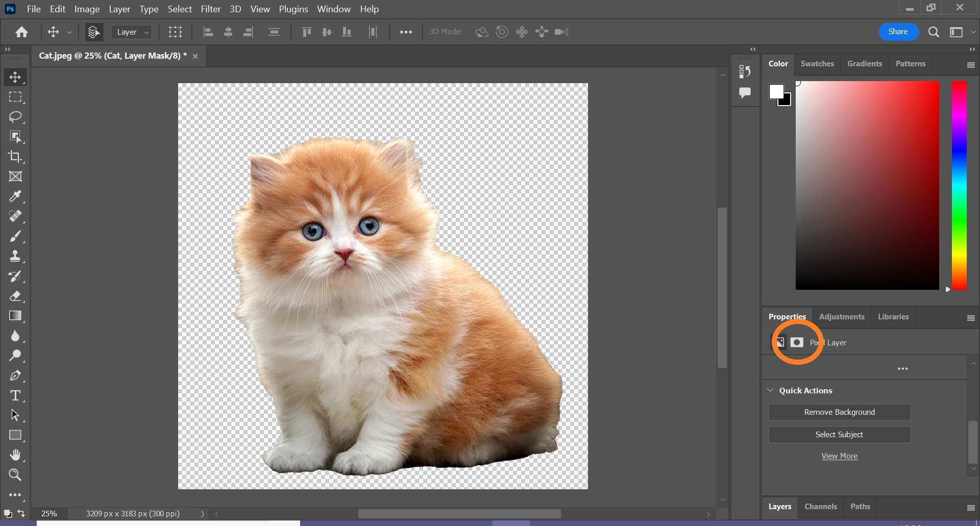Click the foreground color swatch
This screenshot has height=526, width=980.
pyautogui.click(x=776, y=92)
